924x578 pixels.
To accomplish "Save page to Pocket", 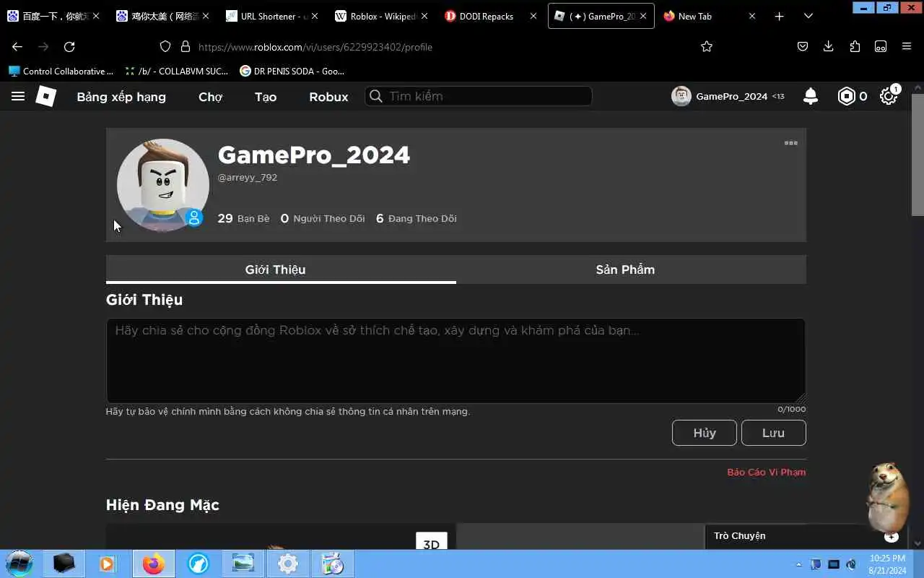I will (803, 46).
